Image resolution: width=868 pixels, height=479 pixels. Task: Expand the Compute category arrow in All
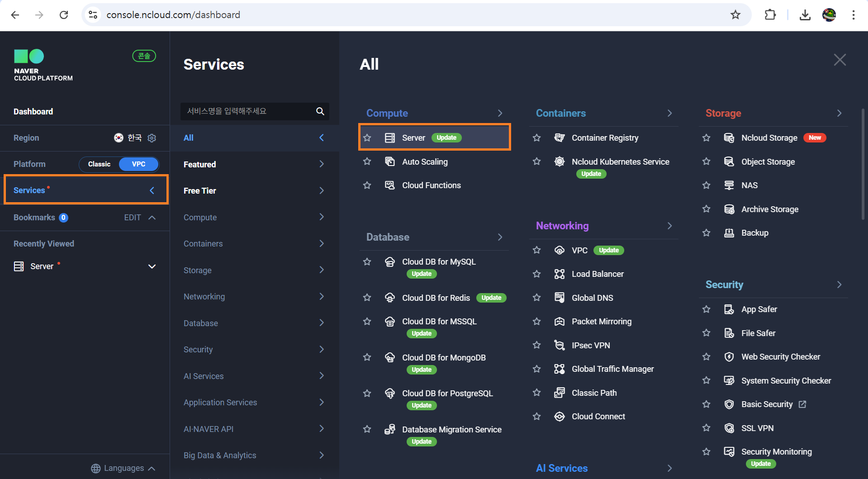(x=500, y=113)
